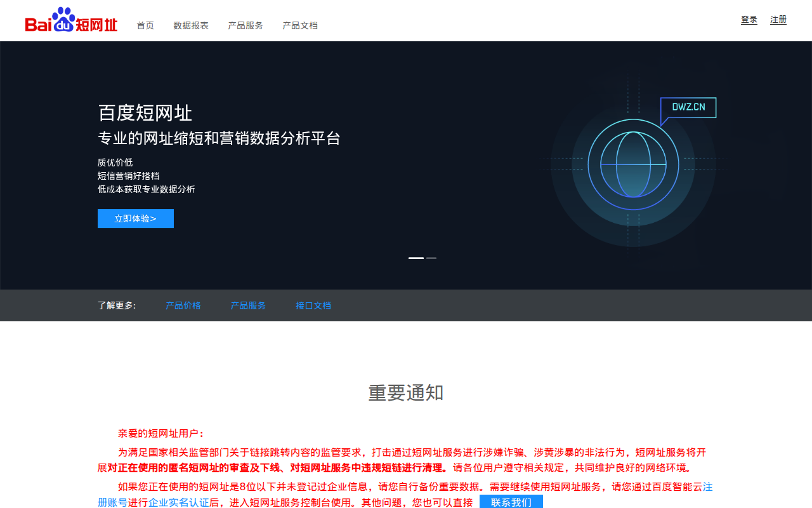This screenshot has width=812, height=508.
Task: Click the 登录 link
Action: coord(749,20)
